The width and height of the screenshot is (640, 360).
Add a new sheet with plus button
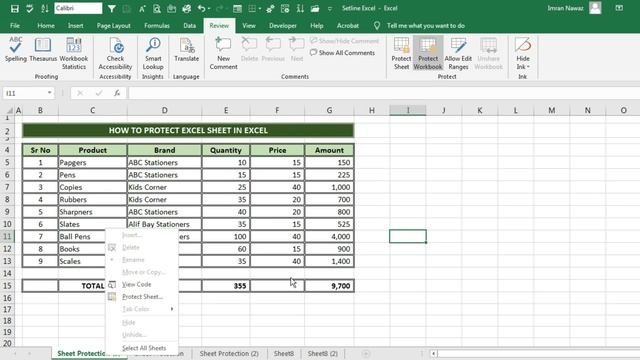pos(366,353)
